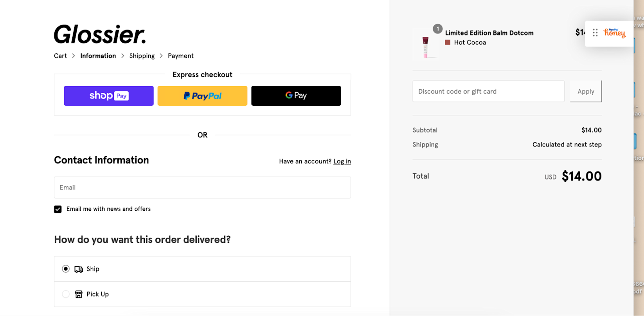This screenshot has height=316, width=644.
Task: Click the Hot Cocoa shade swatch
Action: point(448,42)
